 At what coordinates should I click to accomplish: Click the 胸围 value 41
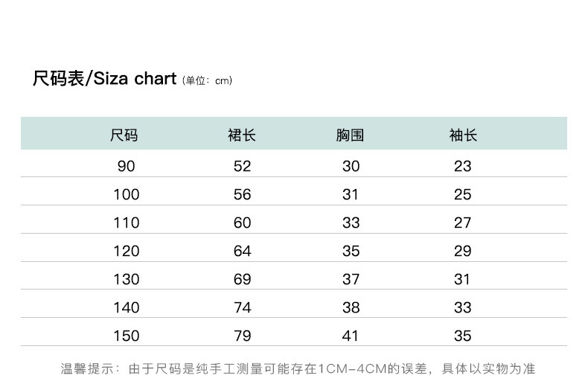[351, 336]
